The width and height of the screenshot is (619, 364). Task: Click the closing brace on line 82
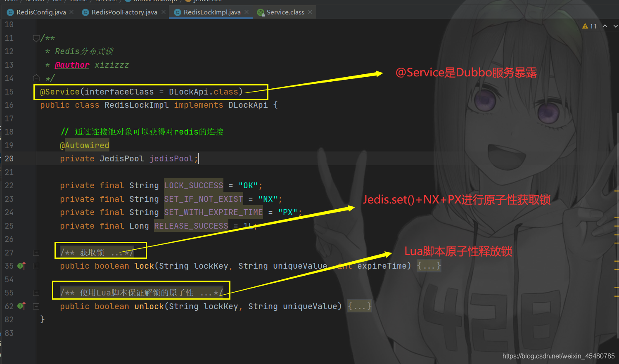point(42,319)
